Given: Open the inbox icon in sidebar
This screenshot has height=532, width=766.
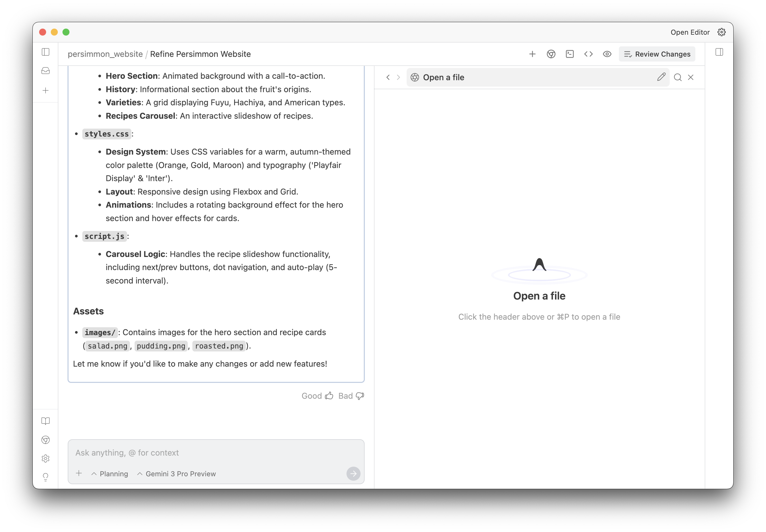Looking at the screenshot, I should pyautogui.click(x=46, y=71).
